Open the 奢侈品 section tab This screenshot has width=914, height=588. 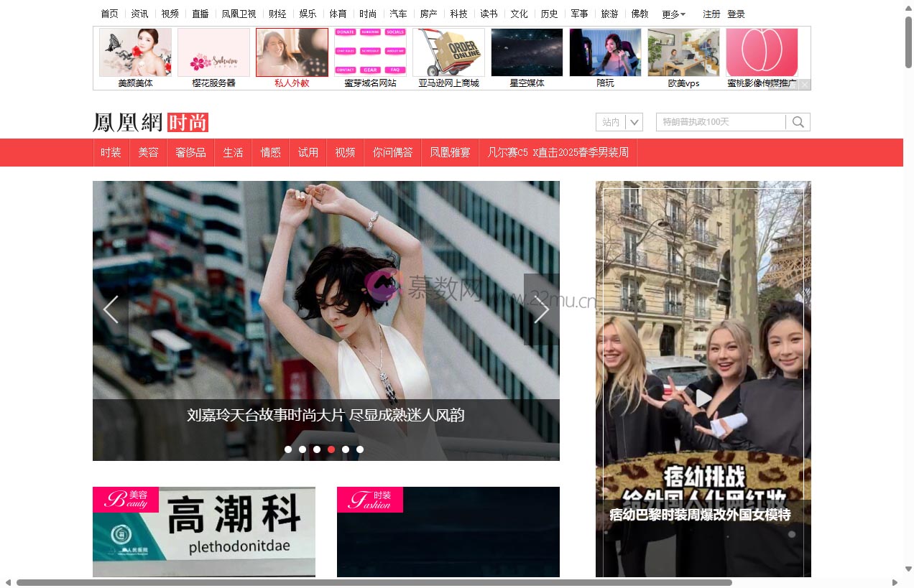[x=190, y=152]
